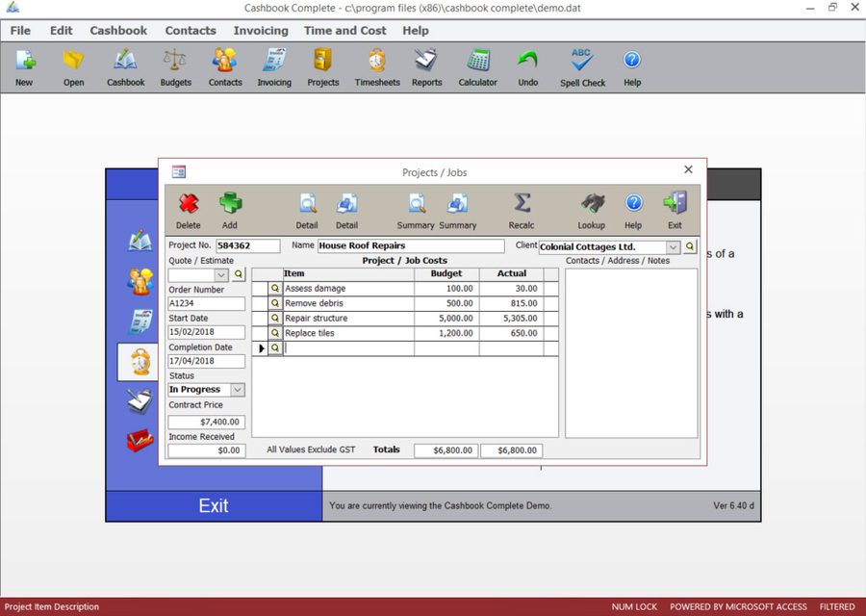Open the Time and Cost menu
Viewport: 866px width, 616px height.
pyautogui.click(x=345, y=31)
